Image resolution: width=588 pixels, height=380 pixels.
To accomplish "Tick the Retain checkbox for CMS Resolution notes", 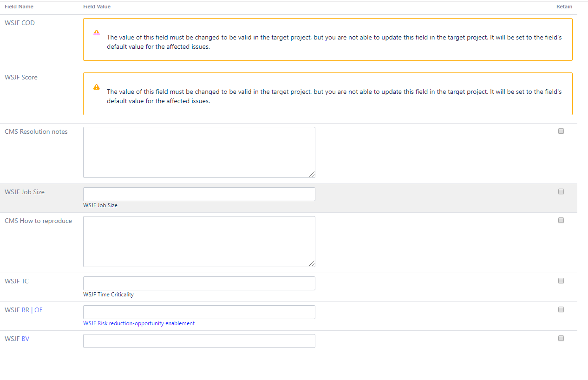I will (x=561, y=131).
